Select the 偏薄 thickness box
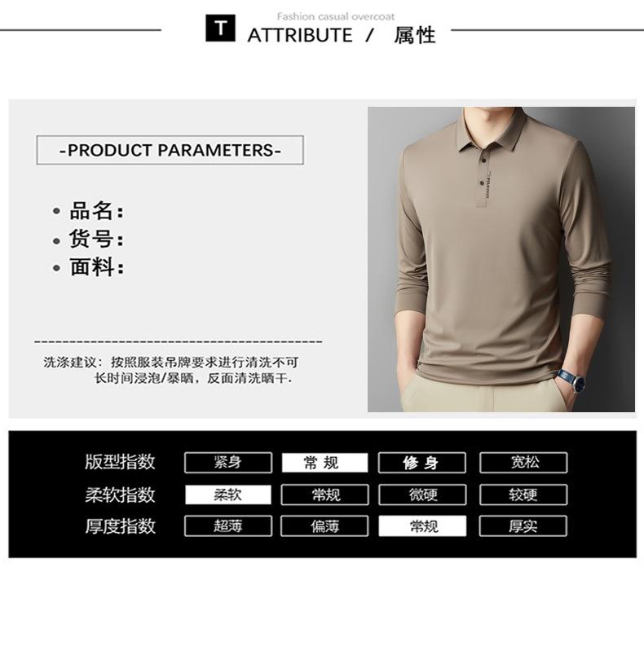The image size is (644, 655). pos(324,525)
